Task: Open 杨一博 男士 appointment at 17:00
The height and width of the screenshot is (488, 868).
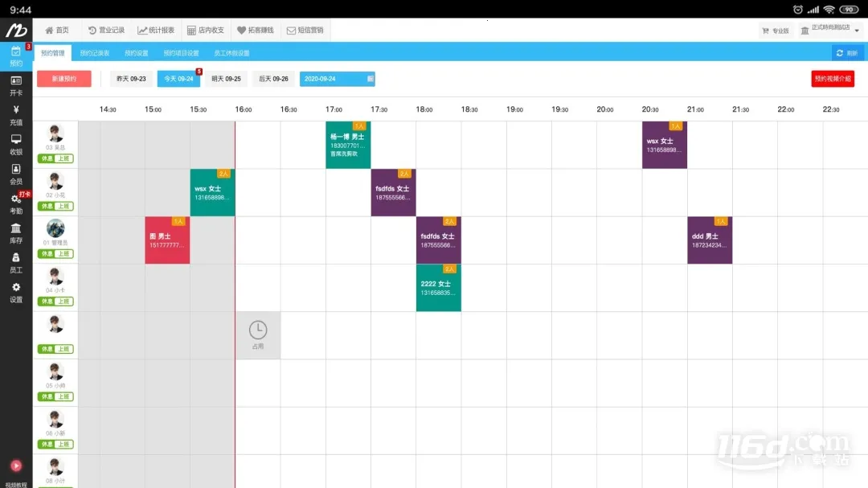Action: coord(347,145)
